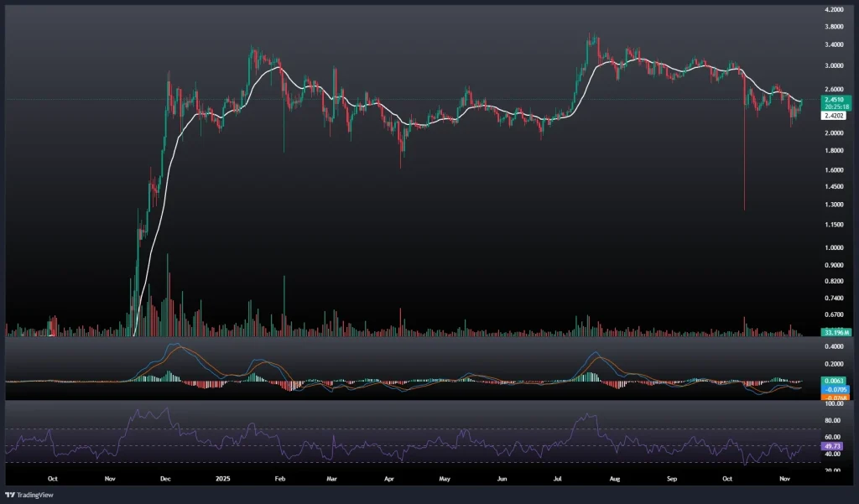Screen dimensions: 859x504
Task: Click the 0.4000 MACD scale value
Action: tap(834, 346)
